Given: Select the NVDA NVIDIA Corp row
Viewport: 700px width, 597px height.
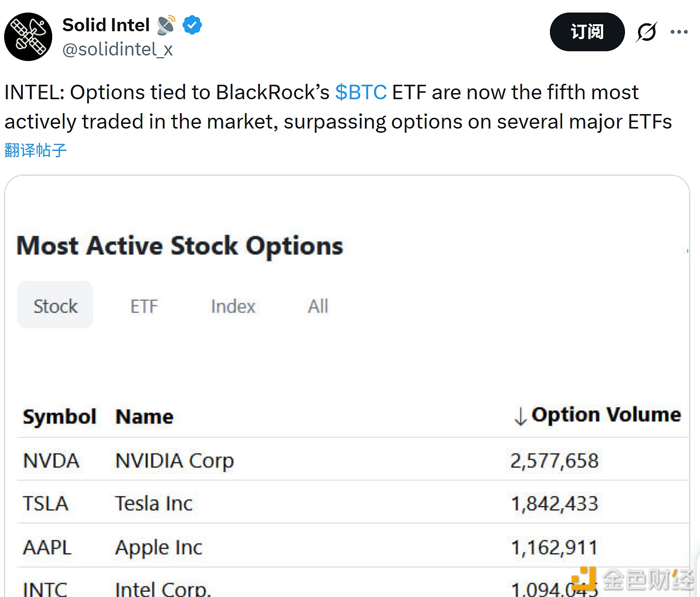Looking at the screenshot, I should coord(175,461).
